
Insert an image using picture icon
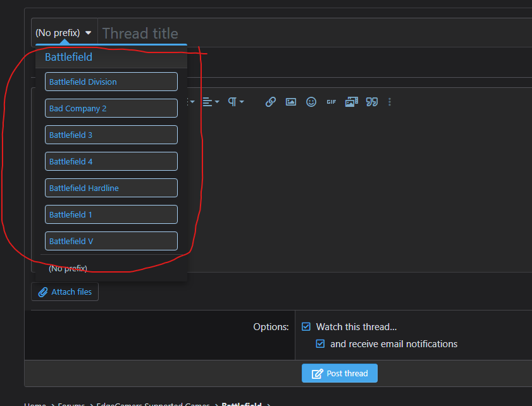[x=291, y=102]
